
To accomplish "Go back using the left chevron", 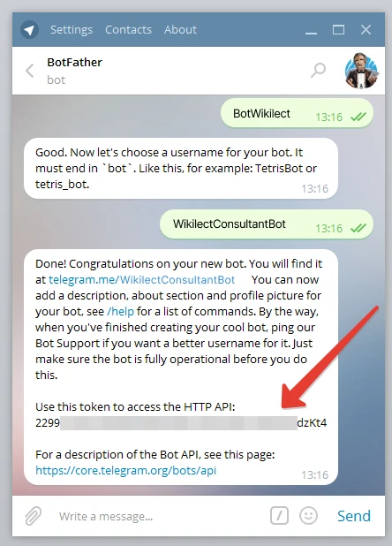I will point(30,71).
